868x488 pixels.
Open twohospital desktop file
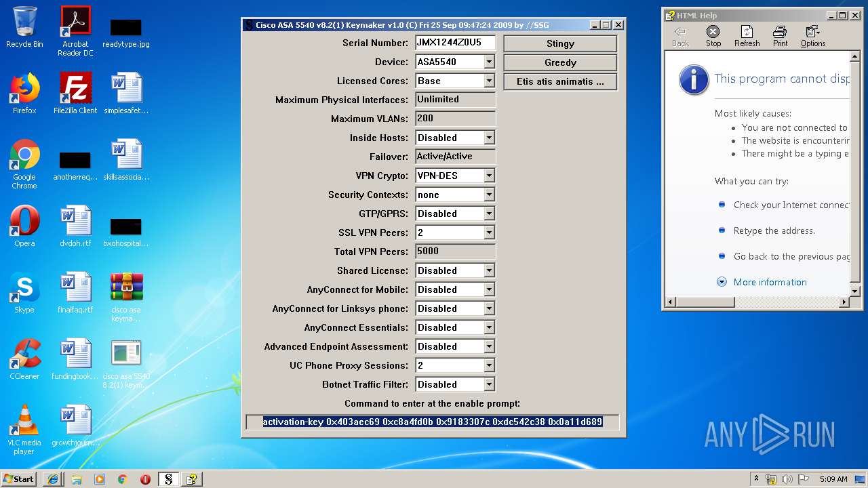point(126,233)
